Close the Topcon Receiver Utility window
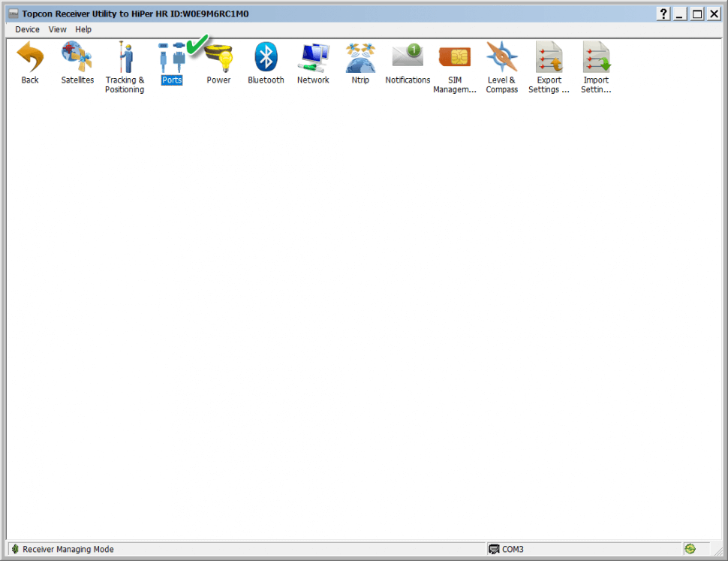This screenshot has width=728, height=561. coord(714,14)
